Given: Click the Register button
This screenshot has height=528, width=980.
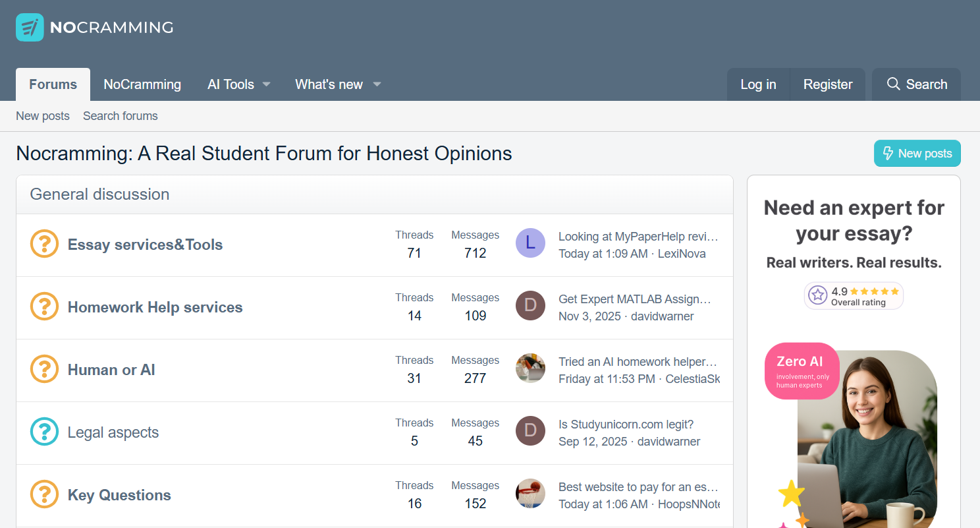Looking at the screenshot, I should 828,84.
